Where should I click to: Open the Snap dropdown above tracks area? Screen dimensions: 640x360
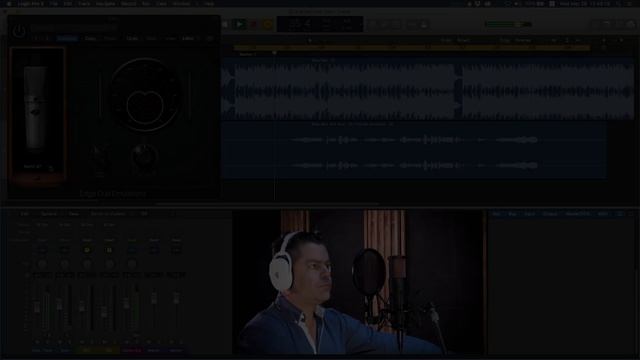464,40
